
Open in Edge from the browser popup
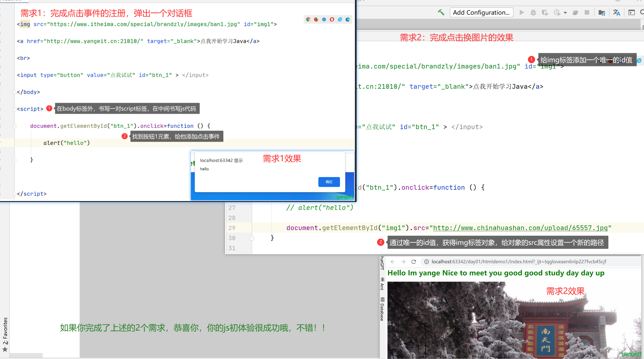click(x=348, y=19)
